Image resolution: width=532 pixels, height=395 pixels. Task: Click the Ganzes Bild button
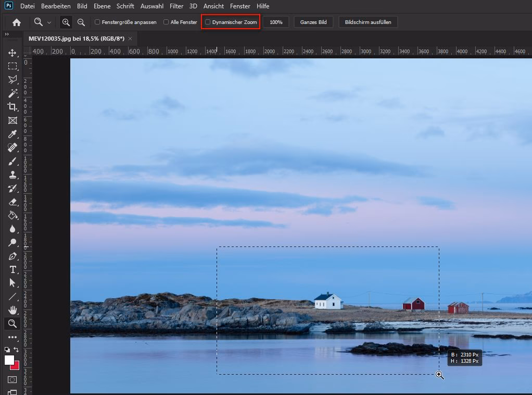click(313, 22)
